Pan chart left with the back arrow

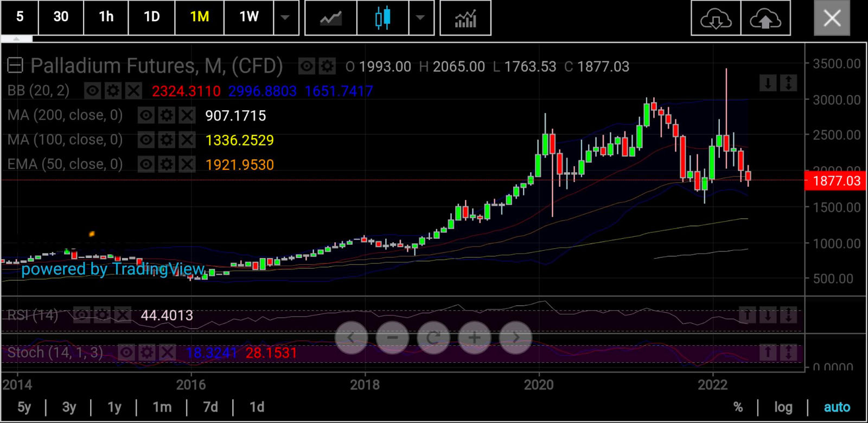click(x=351, y=338)
